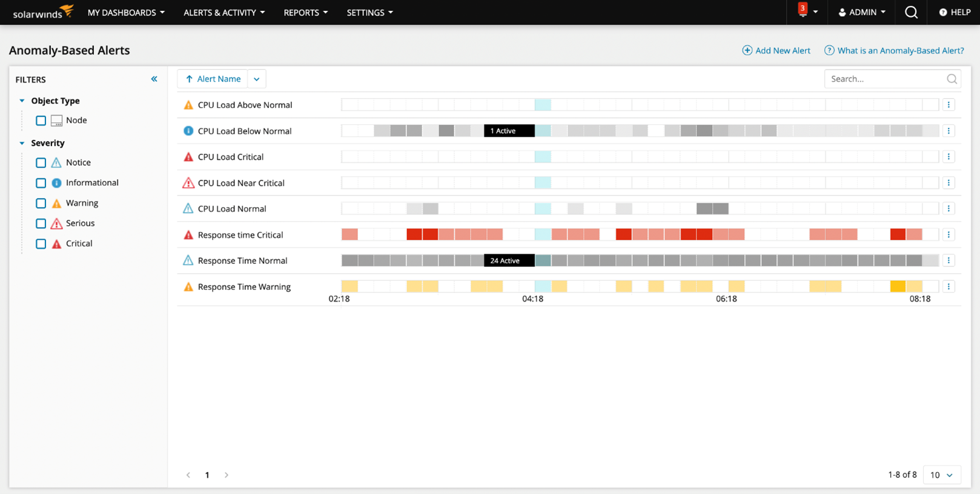Viewport: 980px width, 494px height.
Task: Sort by Alert Name button
Action: click(213, 79)
